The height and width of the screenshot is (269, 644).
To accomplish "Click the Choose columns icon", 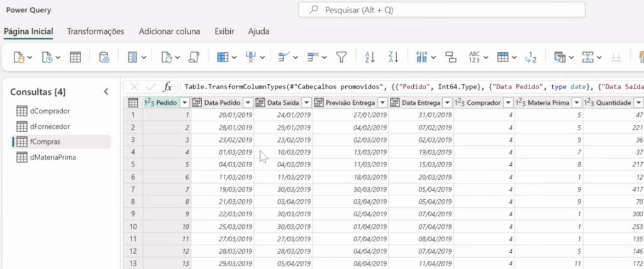I will pyautogui.click(x=223, y=57).
